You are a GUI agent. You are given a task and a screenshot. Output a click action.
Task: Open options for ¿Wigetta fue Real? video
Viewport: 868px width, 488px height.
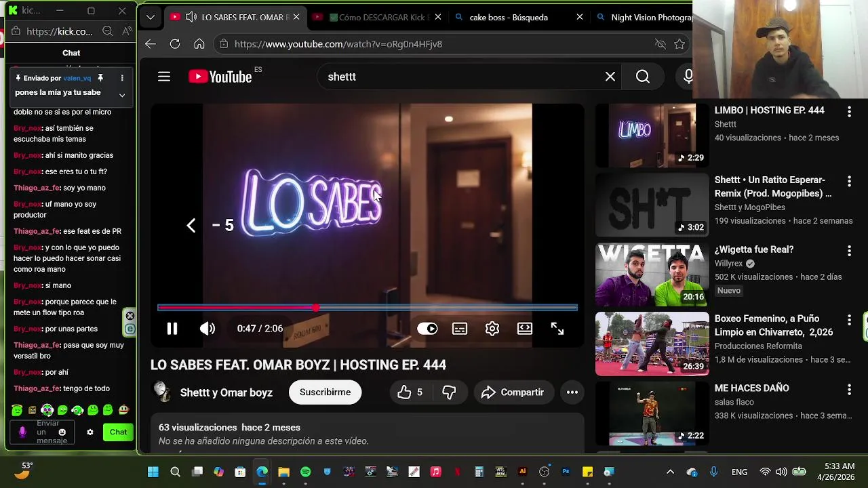point(849,251)
